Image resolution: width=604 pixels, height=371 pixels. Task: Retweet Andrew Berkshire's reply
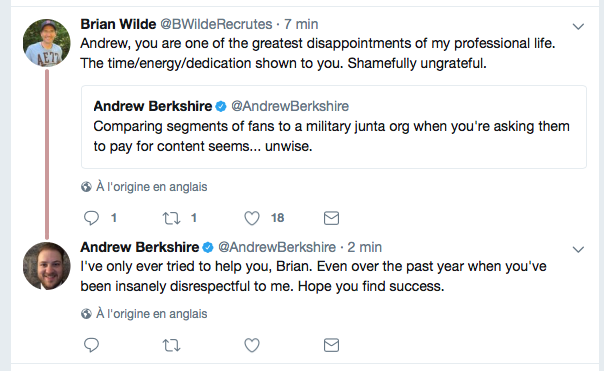[x=171, y=345]
